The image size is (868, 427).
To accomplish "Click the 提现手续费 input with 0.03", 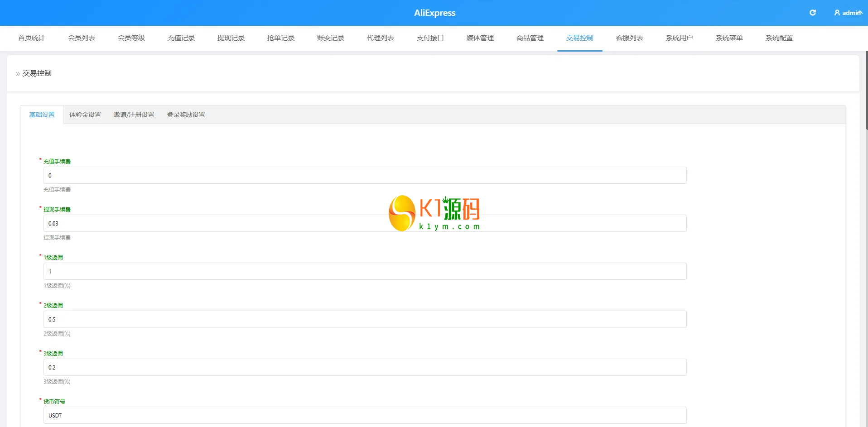I will (365, 223).
